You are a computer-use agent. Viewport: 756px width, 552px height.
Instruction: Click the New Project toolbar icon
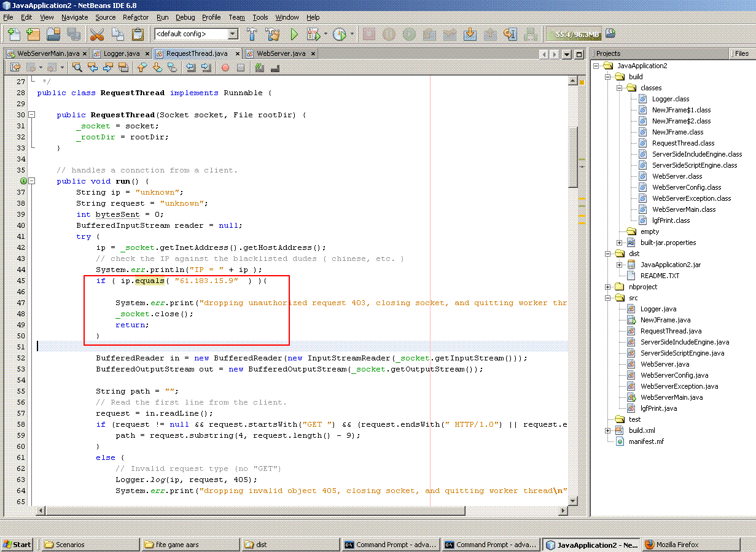coord(33,34)
